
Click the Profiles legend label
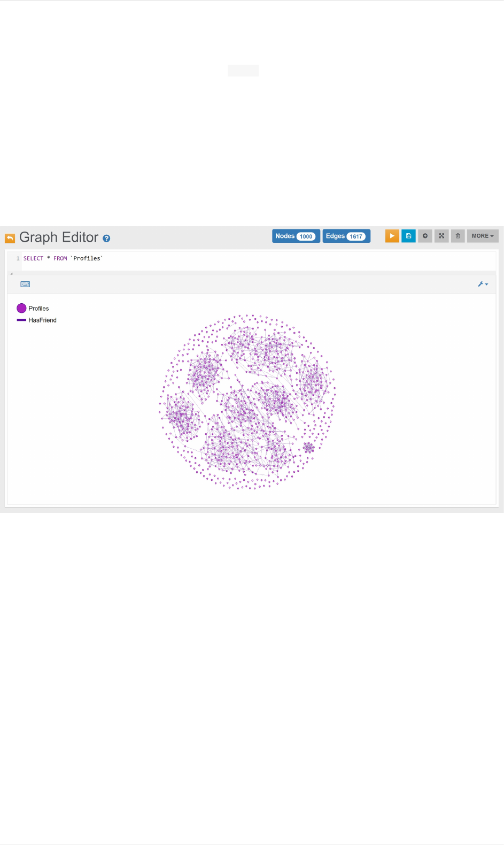tap(38, 309)
